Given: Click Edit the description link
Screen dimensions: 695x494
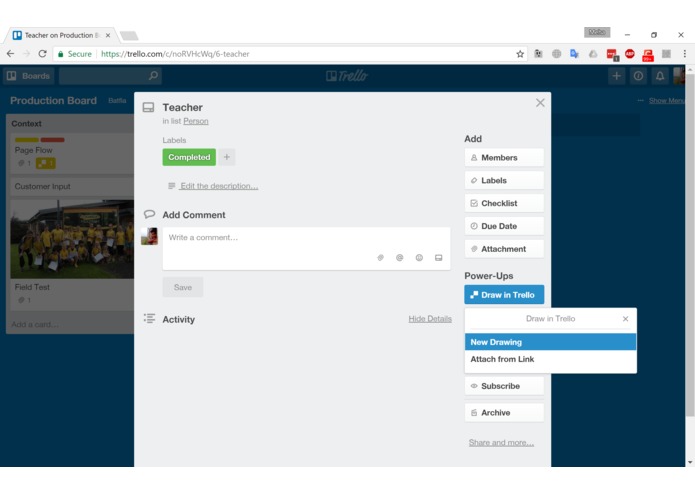Looking at the screenshot, I should (219, 186).
